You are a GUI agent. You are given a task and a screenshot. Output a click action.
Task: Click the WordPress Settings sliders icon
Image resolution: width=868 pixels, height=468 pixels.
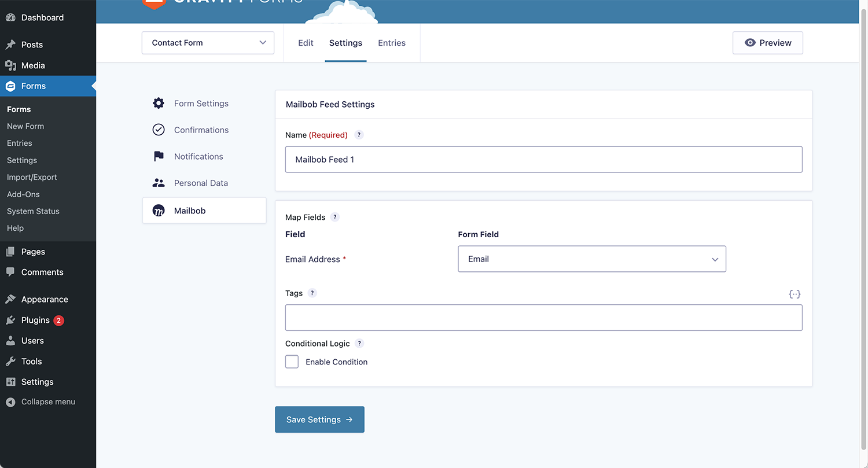point(10,382)
